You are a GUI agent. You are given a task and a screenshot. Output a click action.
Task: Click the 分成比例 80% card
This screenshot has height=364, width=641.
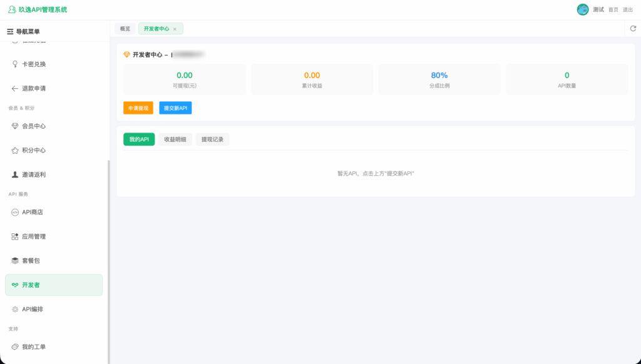[439, 79]
